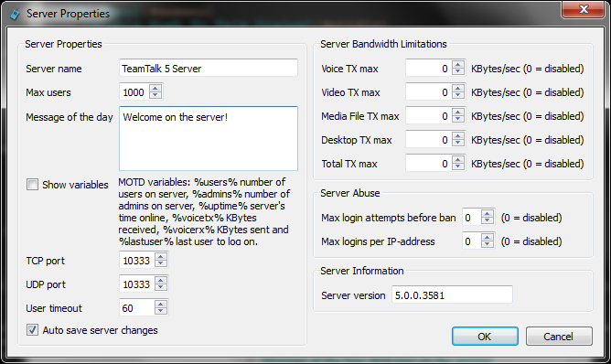Screen dimensions: 611x364
Task: Click the TeamTalk icon in title bar
Action: click(15, 14)
